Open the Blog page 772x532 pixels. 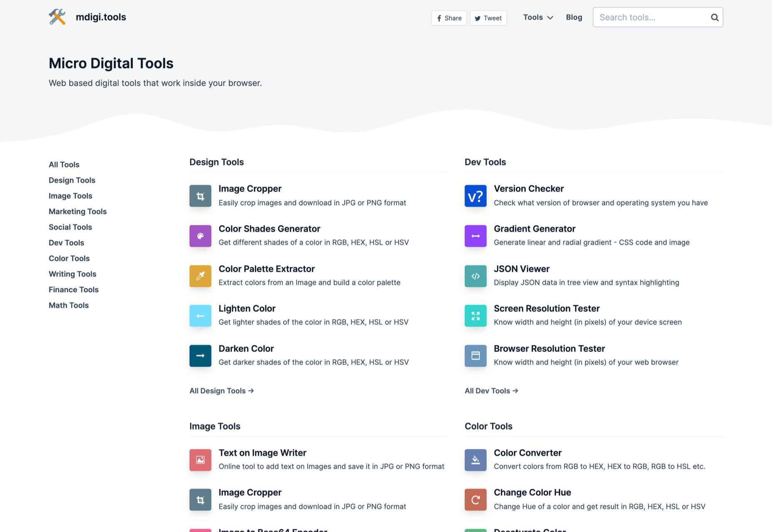click(x=574, y=17)
